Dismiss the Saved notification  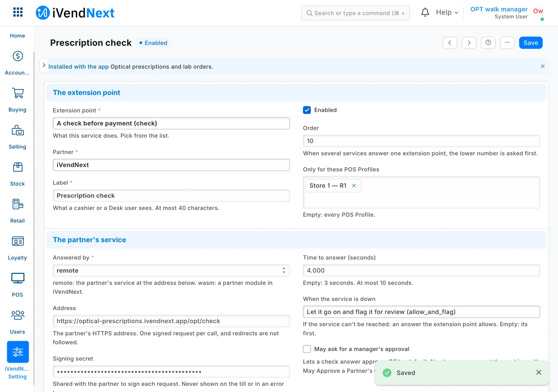pyautogui.click(x=539, y=372)
